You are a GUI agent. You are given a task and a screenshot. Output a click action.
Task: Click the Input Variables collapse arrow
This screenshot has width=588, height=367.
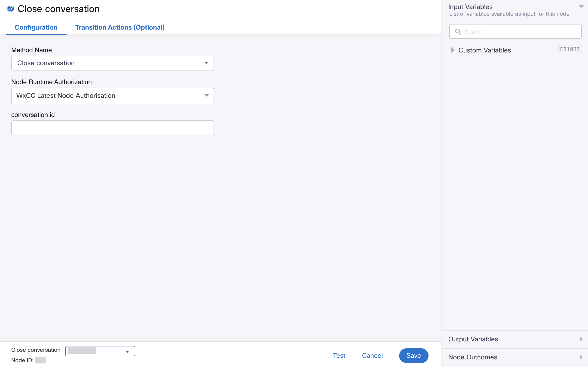click(x=579, y=6)
